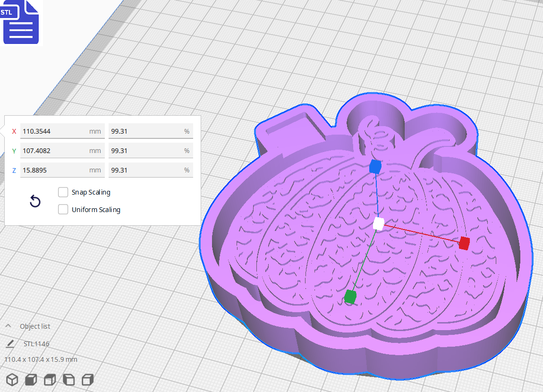Click the STL file thumbnail in the corner
Image resolution: width=543 pixels, height=392 pixels.
(21, 22)
